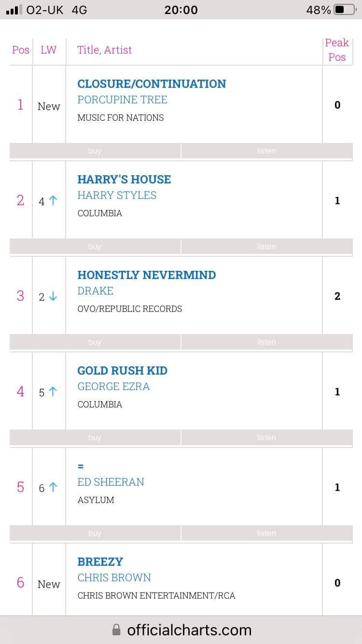Open the Harry Styles artist link
362x644 pixels.
coord(117,196)
